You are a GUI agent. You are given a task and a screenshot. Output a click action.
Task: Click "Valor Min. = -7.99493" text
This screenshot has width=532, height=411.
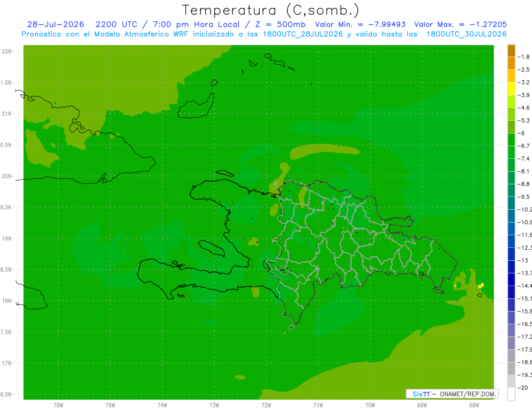point(360,24)
